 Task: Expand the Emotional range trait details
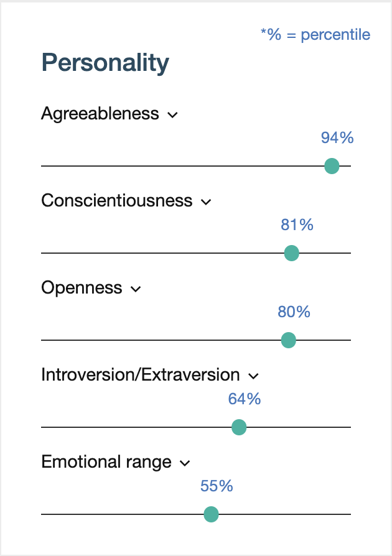tap(184, 463)
